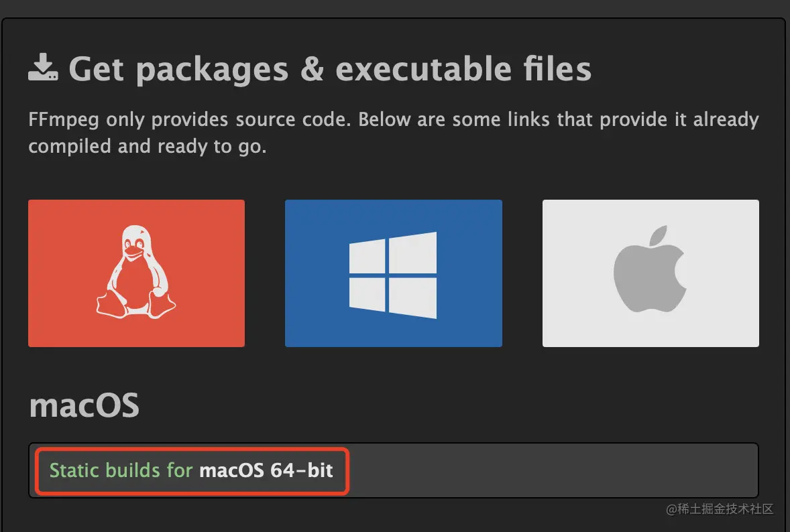This screenshot has width=790, height=532.
Task: Click the watermark text in the corner
Action: [x=720, y=509]
